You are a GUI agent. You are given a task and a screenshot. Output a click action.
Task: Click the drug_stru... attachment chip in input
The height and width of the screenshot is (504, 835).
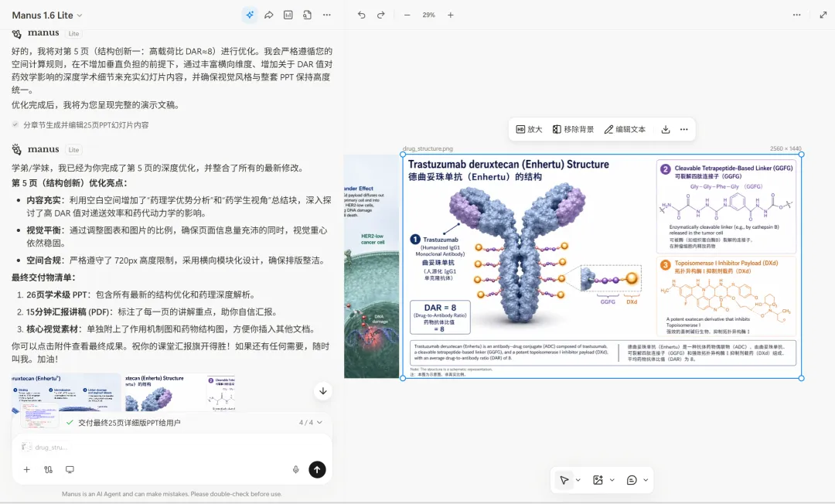(x=44, y=447)
